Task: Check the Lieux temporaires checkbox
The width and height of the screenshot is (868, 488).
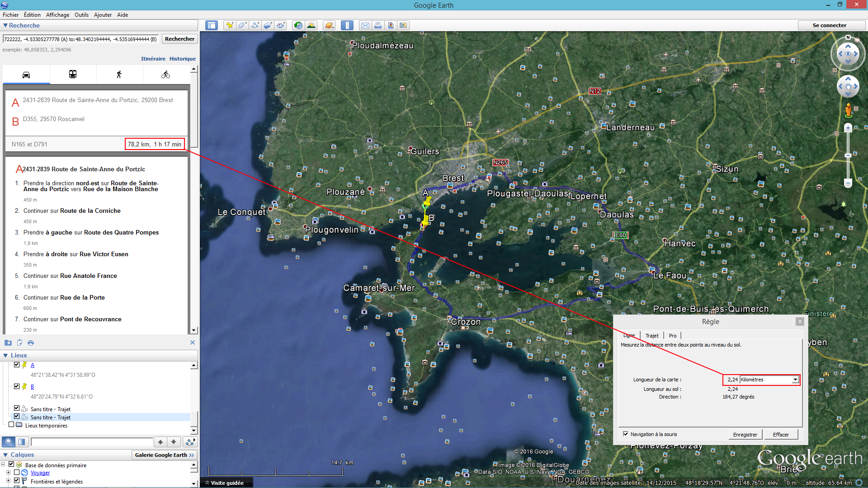Action: [x=11, y=425]
